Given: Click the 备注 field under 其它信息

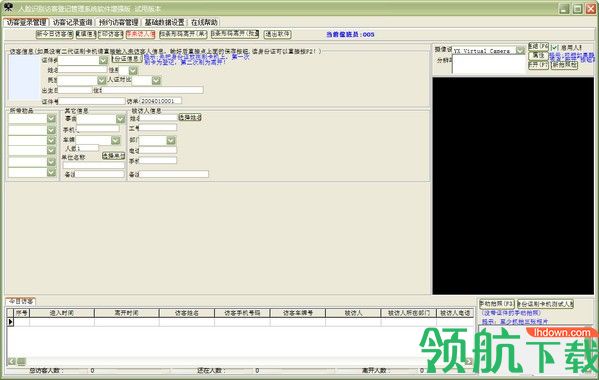Looking at the screenshot, I should click(x=100, y=174).
